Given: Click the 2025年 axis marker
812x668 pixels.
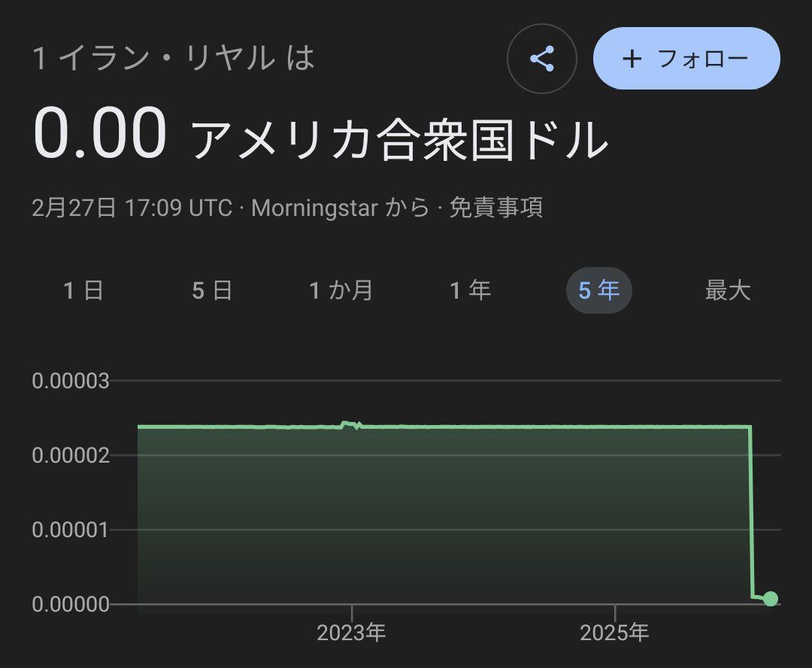Looking at the screenshot, I should click(x=614, y=633).
